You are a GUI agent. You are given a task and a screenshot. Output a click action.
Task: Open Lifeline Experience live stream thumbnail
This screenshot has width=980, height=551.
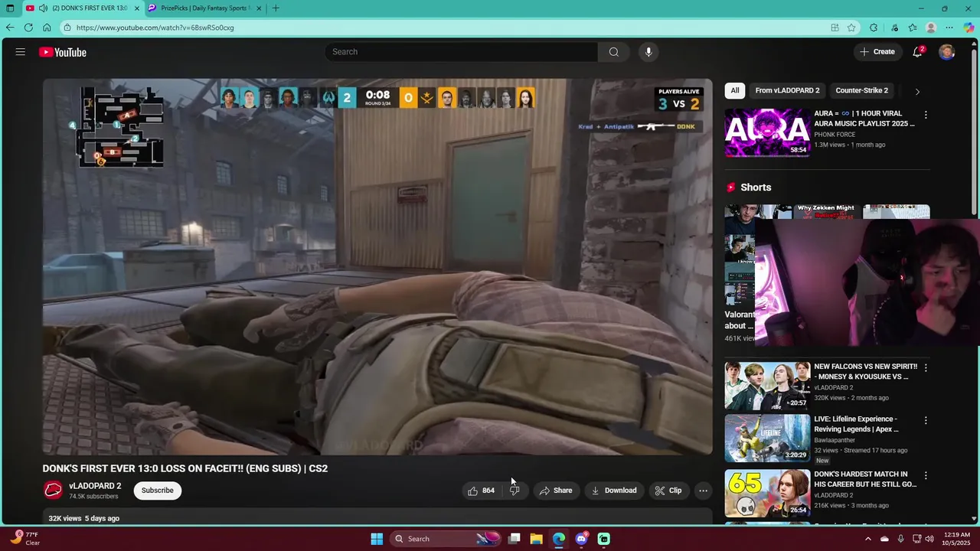pyautogui.click(x=767, y=438)
